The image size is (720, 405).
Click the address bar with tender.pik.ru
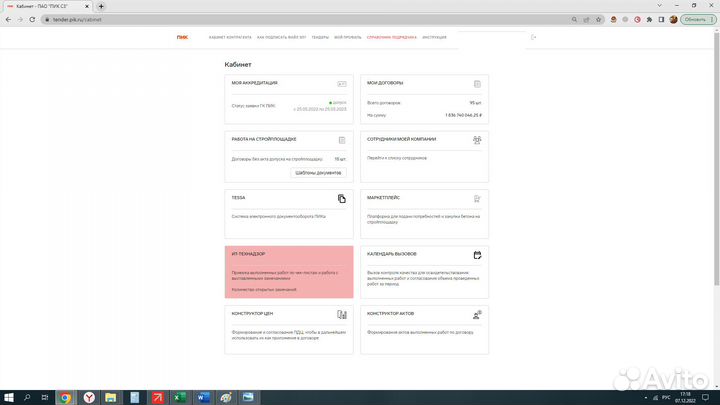(303, 20)
